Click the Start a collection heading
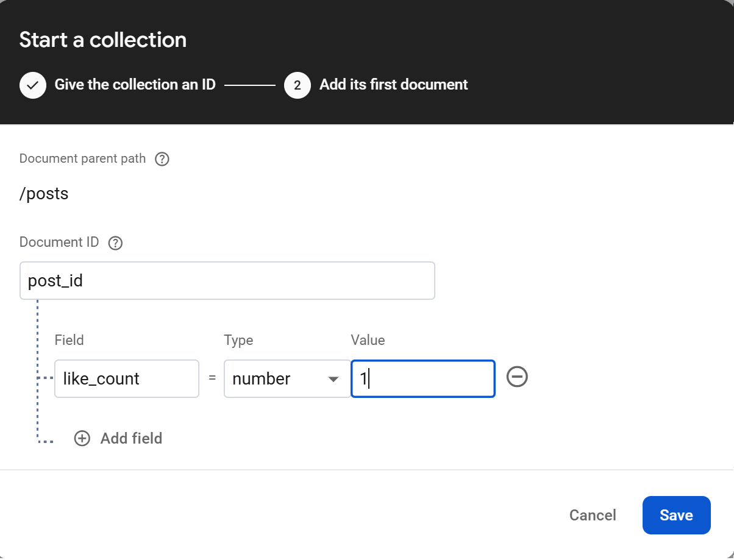 pyautogui.click(x=103, y=40)
